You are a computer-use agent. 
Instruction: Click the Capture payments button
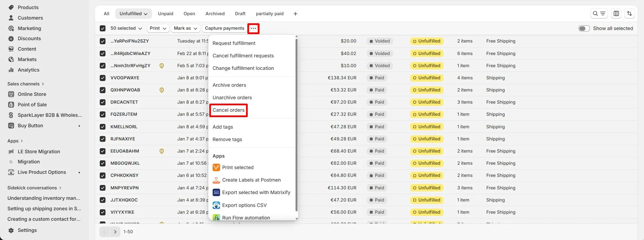(x=224, y=28)
